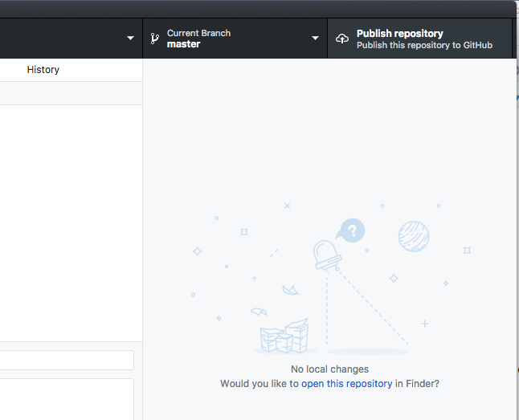Open the Current Branch master selector

[x=233, y=39]
